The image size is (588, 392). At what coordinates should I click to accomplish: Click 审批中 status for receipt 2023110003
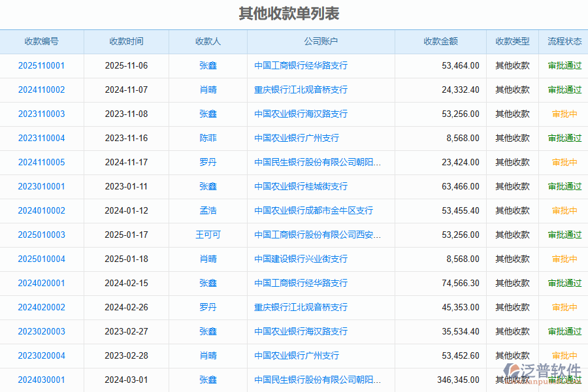(x=563, y=114)
